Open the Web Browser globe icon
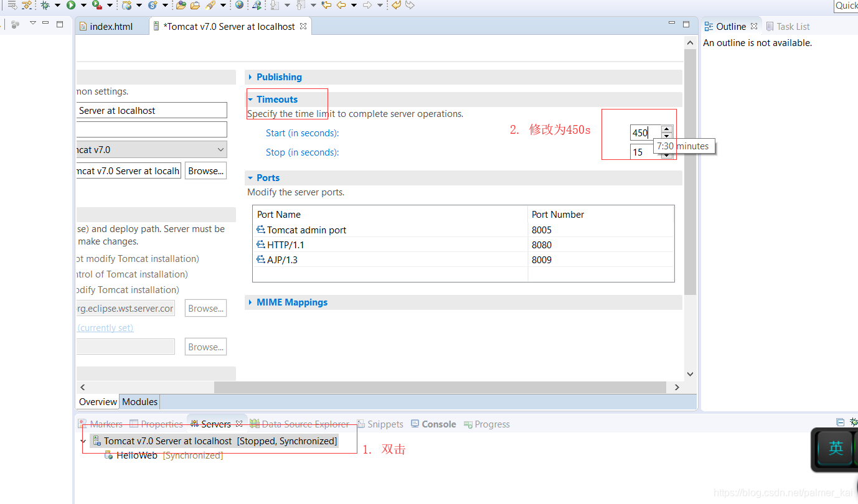858x504 pixels. tap(239, 6)
